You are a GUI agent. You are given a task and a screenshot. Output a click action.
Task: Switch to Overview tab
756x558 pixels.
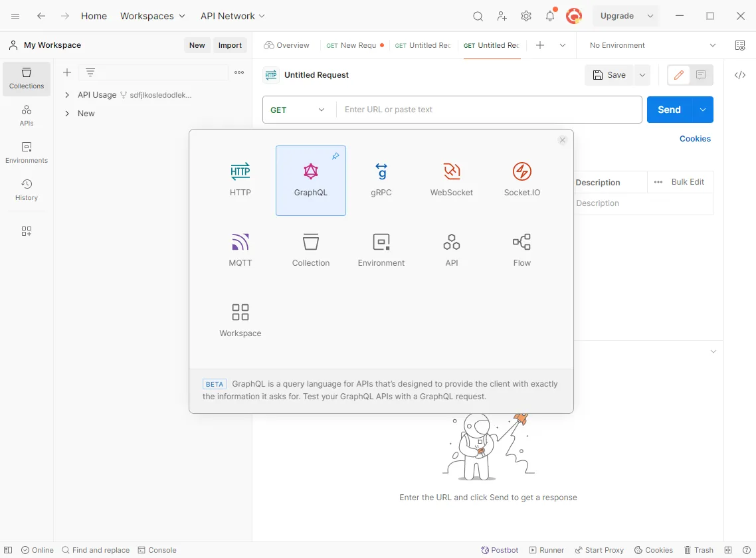click(286, 45)
